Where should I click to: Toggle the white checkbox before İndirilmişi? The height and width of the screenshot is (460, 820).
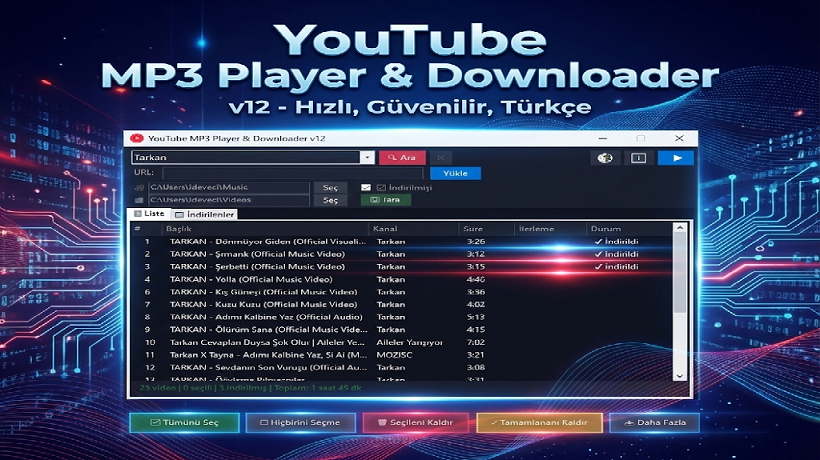point(366,187)
